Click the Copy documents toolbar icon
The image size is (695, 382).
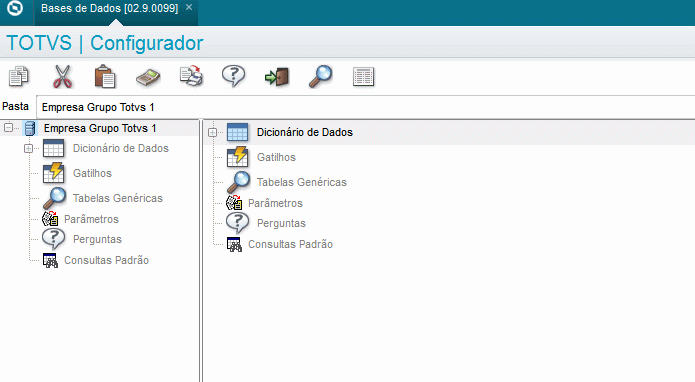[19, 76]
